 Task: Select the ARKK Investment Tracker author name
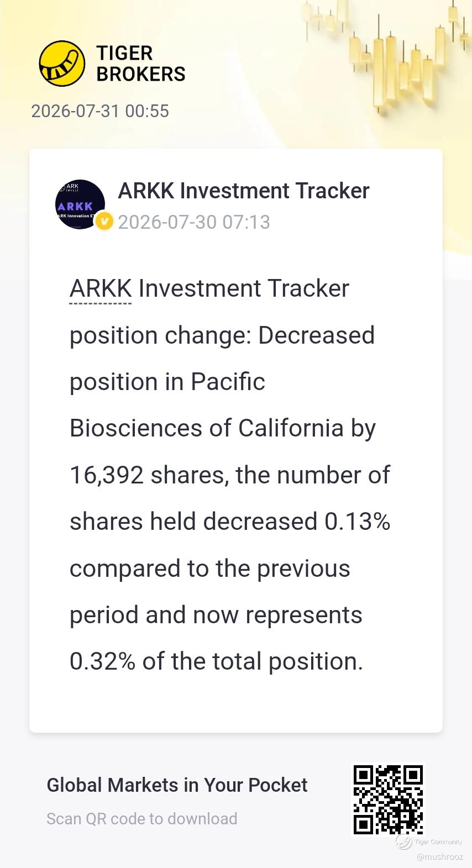coord(244,191)
